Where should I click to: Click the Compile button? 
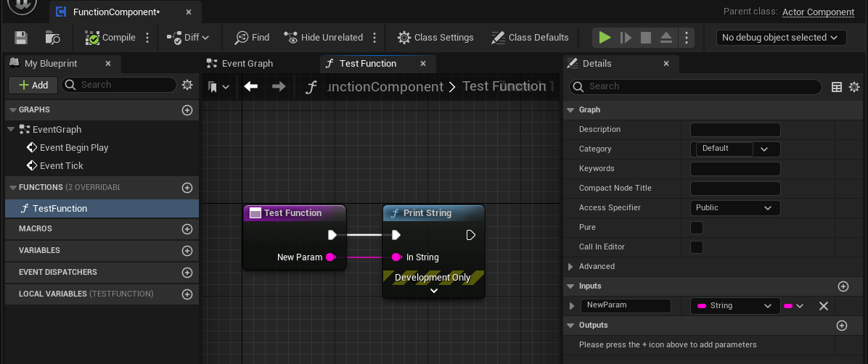click(x=110, y=38)
